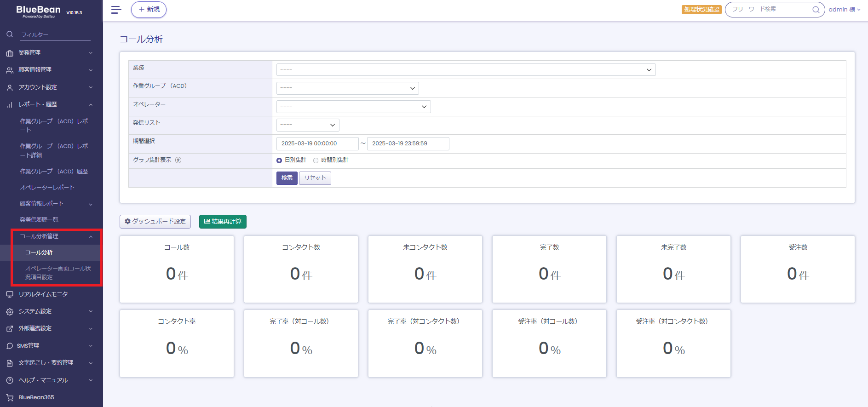868x407 pixels.
Task: Click the BlueBean365 cart icon
Action: 10,397
